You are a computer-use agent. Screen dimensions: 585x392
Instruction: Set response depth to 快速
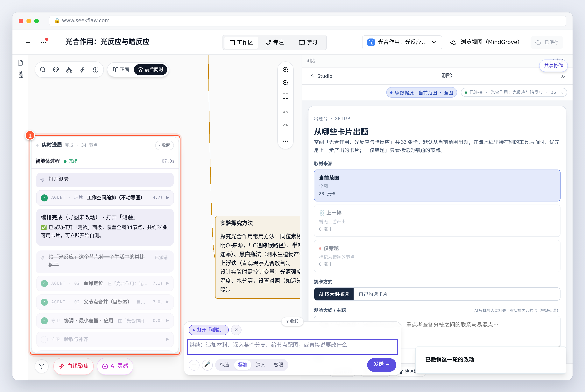225,365
